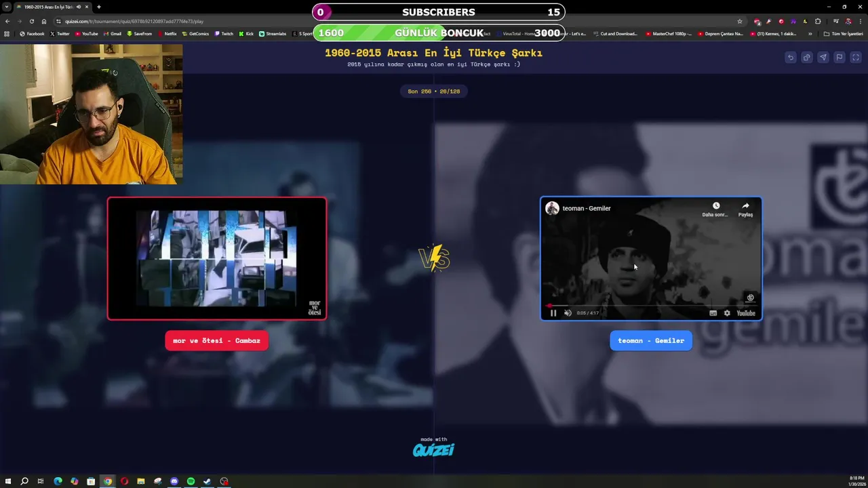Open the Twitch bookmark

click(x=224, y=33)
